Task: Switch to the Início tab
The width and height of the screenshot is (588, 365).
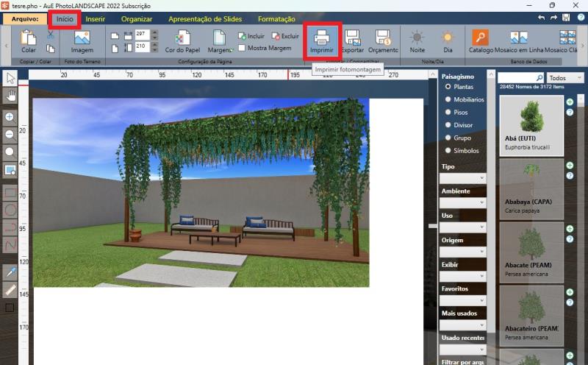Action: tap(65, 19)
